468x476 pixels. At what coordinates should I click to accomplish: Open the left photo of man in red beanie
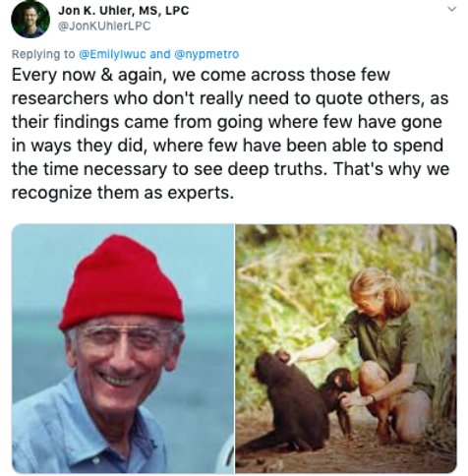pos(123,348)
